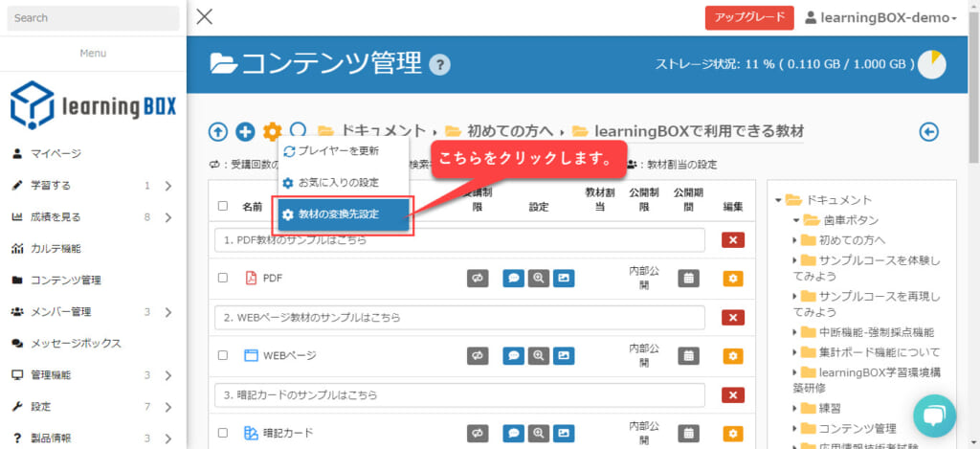Delete the PDF section header with red X
The image size is (980, 449).
tap(733, 239)
